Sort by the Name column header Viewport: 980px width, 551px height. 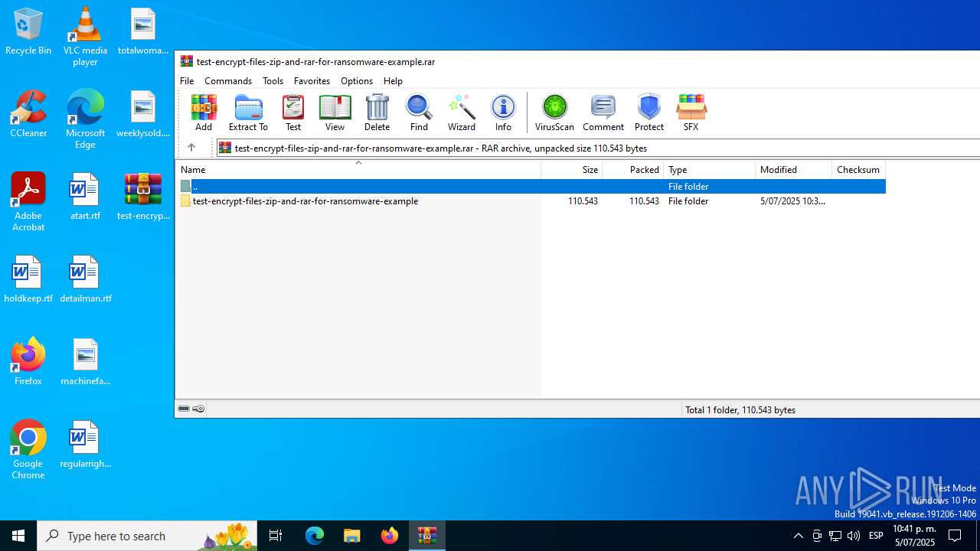coord(358,170)
